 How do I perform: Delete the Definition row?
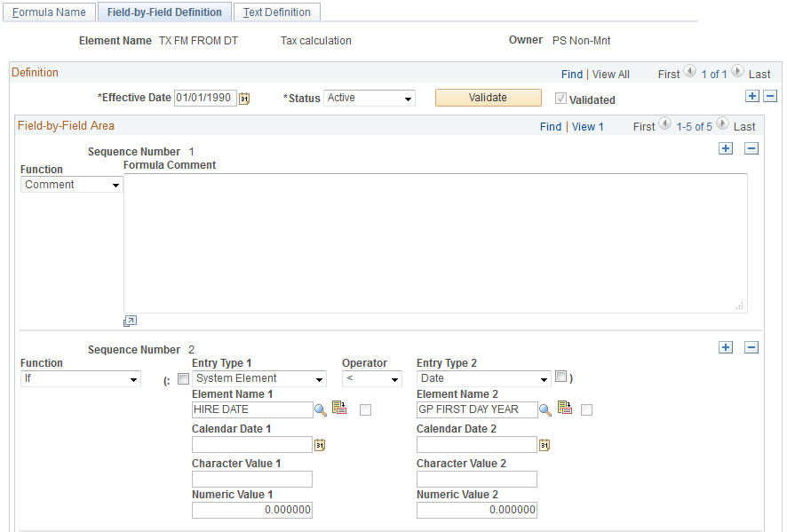[770, 96]
